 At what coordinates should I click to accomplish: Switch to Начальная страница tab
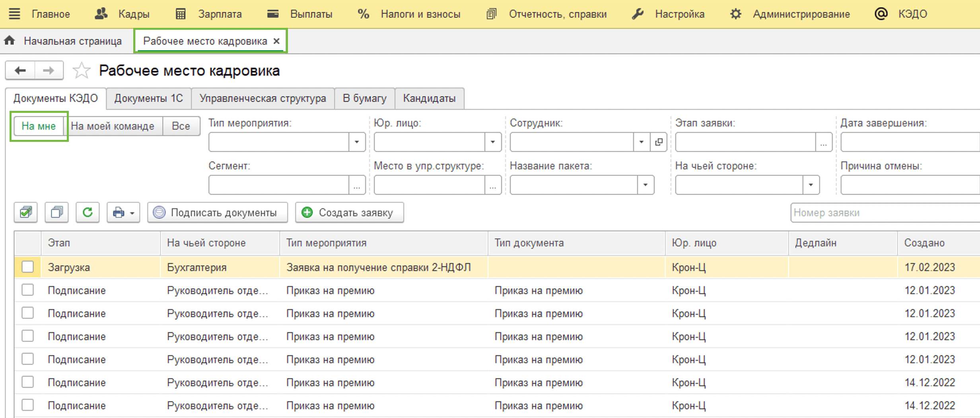(73, 41)
